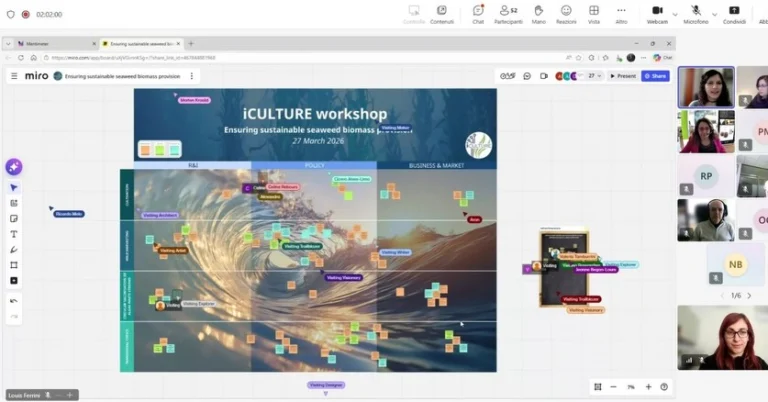Start presentation with Present button

coord(623,76)
